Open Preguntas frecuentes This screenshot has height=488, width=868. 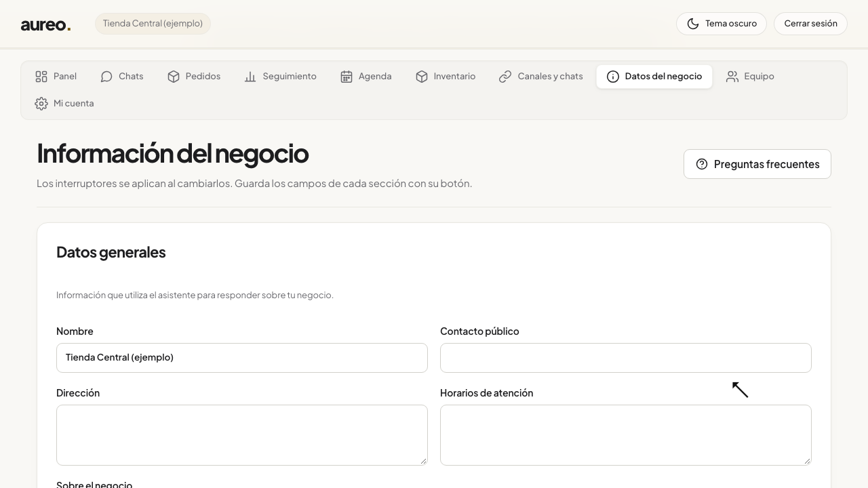[757, 164]
